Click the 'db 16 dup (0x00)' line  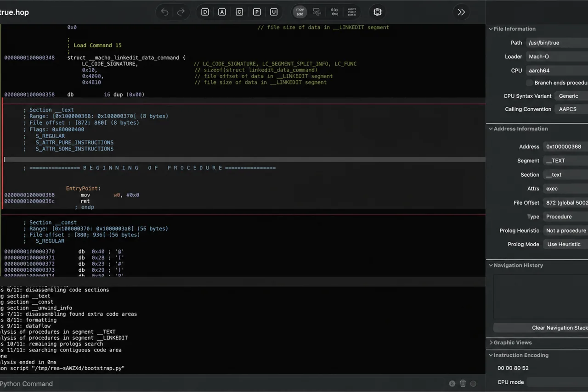106,95
